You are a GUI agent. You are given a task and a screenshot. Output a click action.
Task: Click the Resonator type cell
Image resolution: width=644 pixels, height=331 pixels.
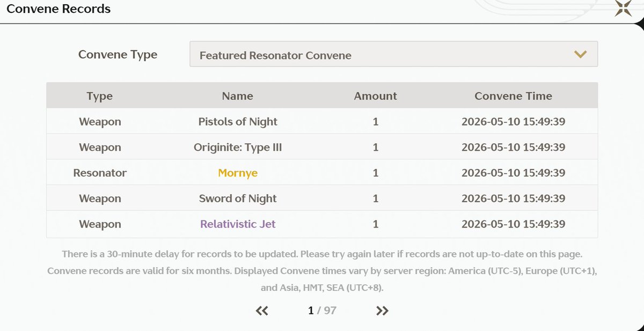tap(100, 173)
